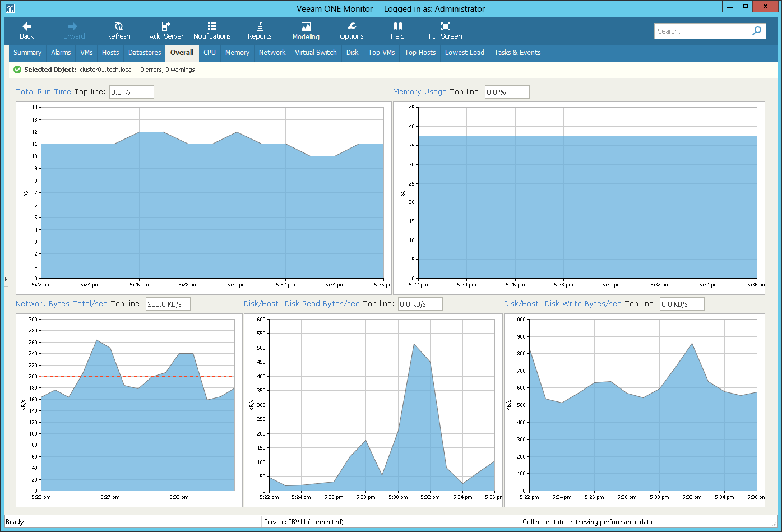Viewport: 782px width, 532px height.
Task: Click the search magnifier icon
Action: (757, 31)
